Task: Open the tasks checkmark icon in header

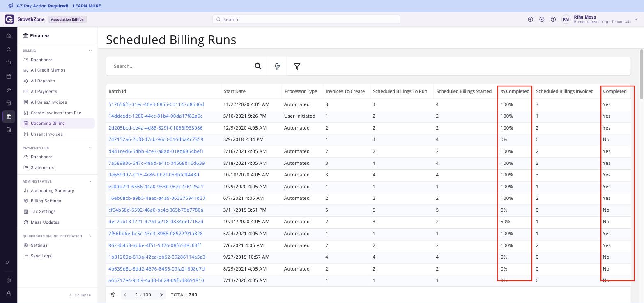Action: pos(542,19)
